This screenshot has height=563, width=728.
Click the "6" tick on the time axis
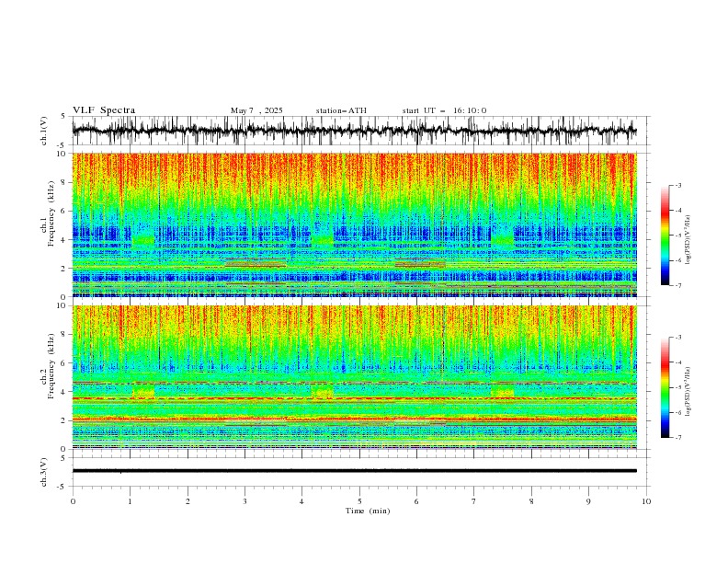[x=416, y=501]
